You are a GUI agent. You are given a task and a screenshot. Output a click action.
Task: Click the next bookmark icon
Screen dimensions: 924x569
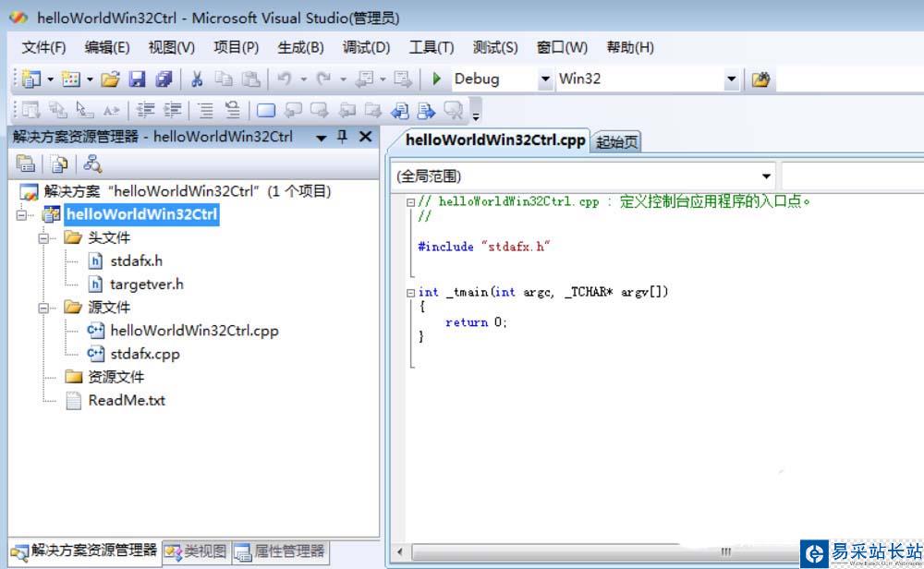tap(320, 110)
